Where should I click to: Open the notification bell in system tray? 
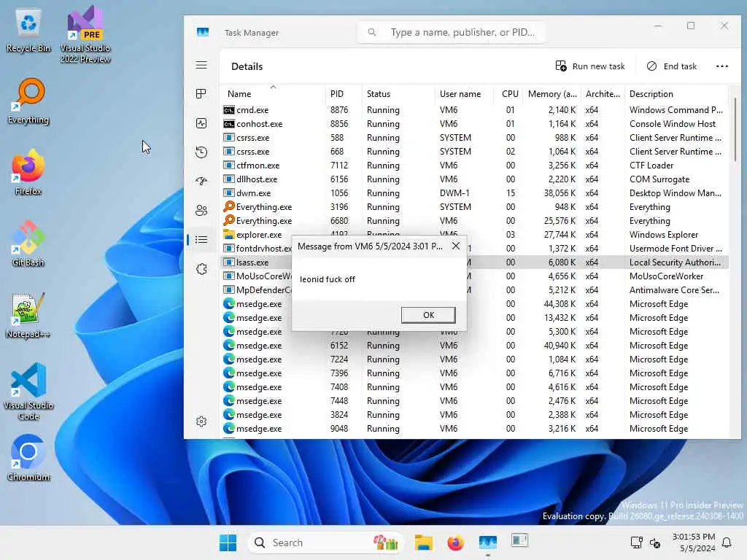pos(727,542)
